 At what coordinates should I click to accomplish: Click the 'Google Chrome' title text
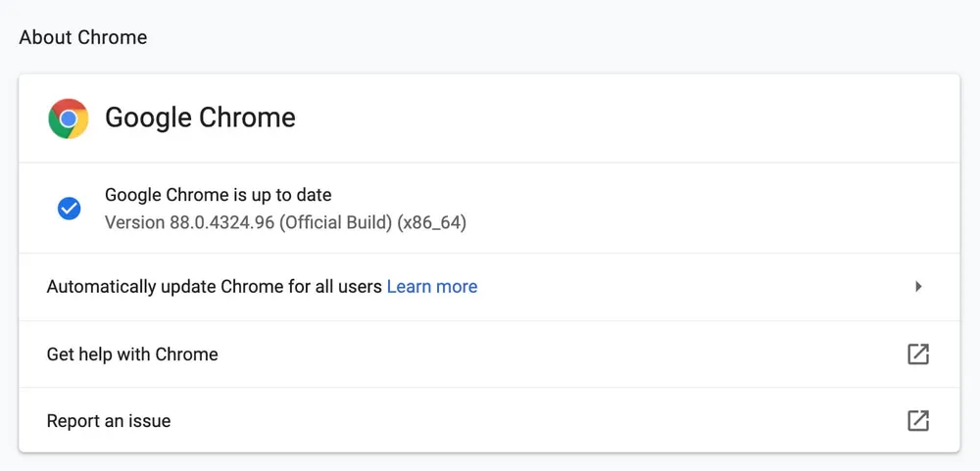tap(200, 118)
